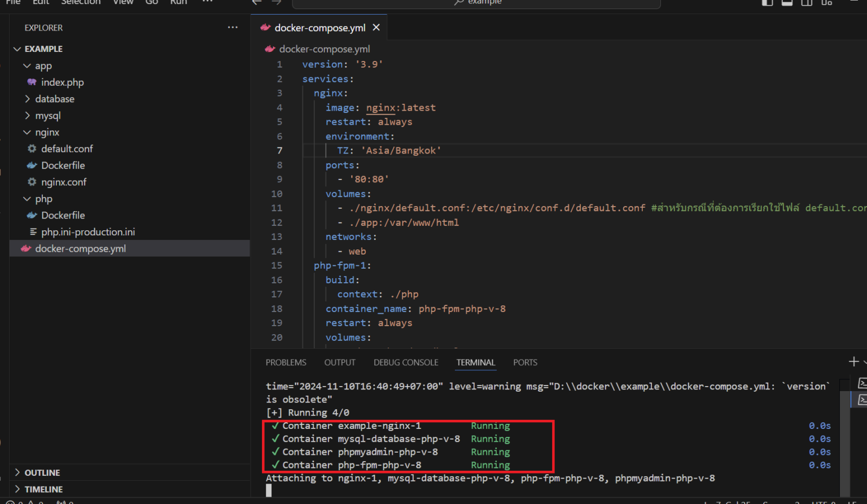Viewport: 867px width, 504px height.
Task: Click the back navigation arrow
Action: click(256, 3)
